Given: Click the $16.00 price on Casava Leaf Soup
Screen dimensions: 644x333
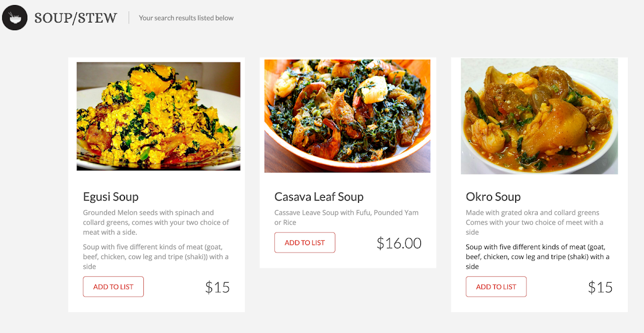Looking at the screenshot, I should [x=399, y=243].
